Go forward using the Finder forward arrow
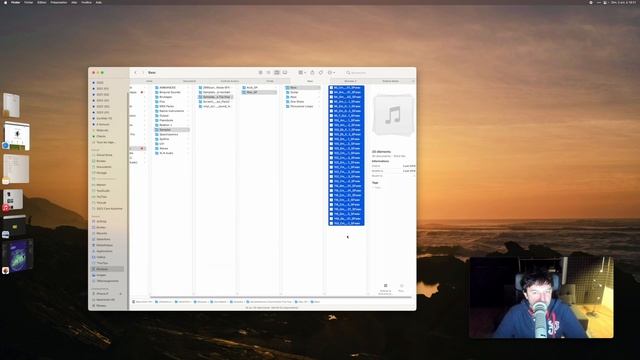This screenshot has width=640, height=360. 143,73
